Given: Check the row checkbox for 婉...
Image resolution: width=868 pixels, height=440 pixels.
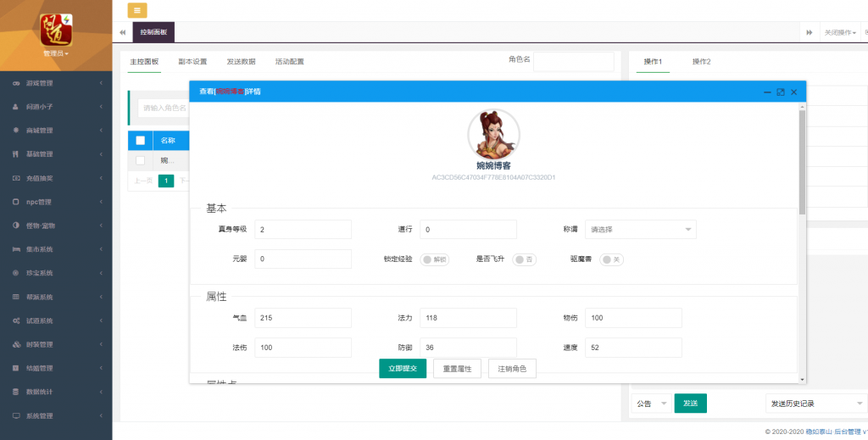Looking at the screenshot, I should tap(140, 160).
